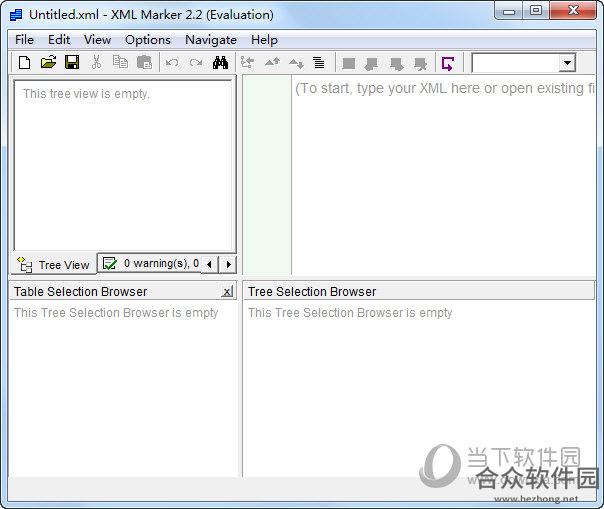Click the Tree Selection Browser header
604x509 pixels.
(419, 292)
